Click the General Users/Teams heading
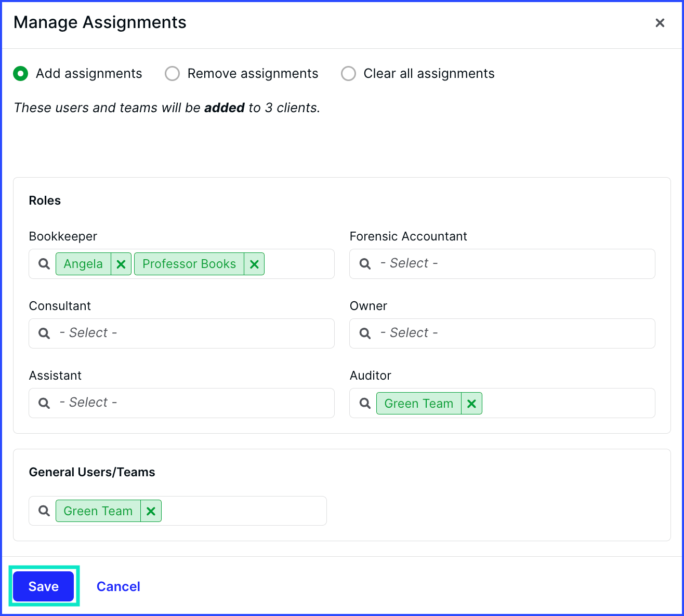The height and width of the screenshot is (616, 684). 92,472
